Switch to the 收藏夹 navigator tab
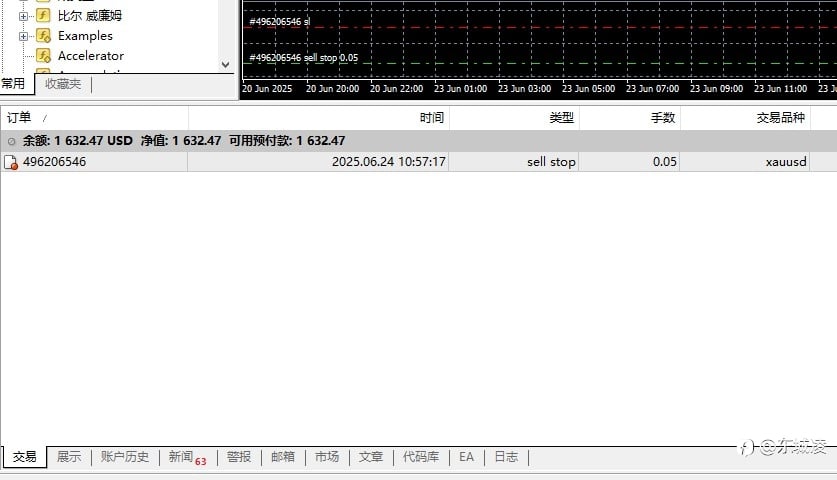 [63, 84]
